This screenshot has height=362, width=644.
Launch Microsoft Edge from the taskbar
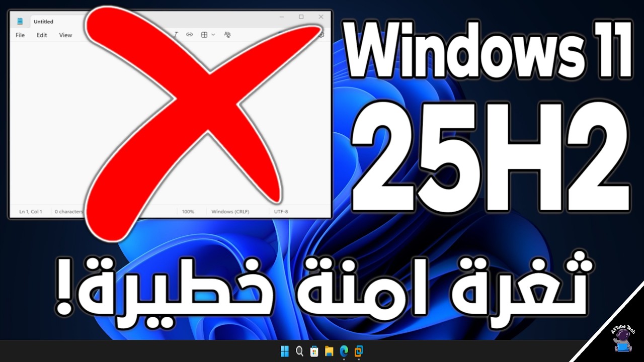[x=344, y=351]
